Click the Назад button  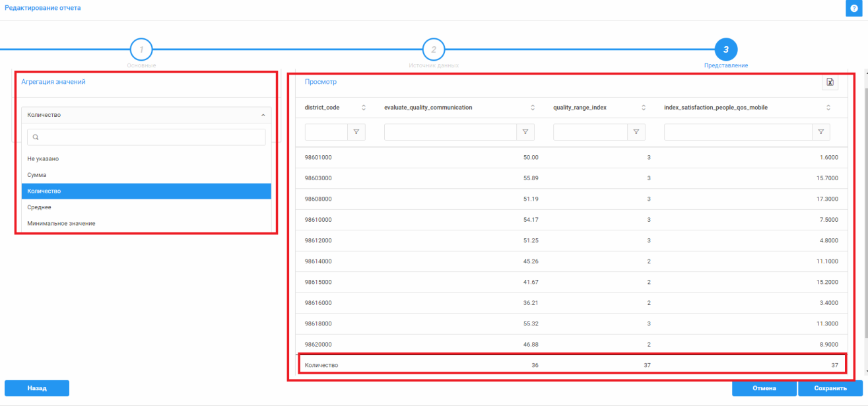tap(37, 388)
